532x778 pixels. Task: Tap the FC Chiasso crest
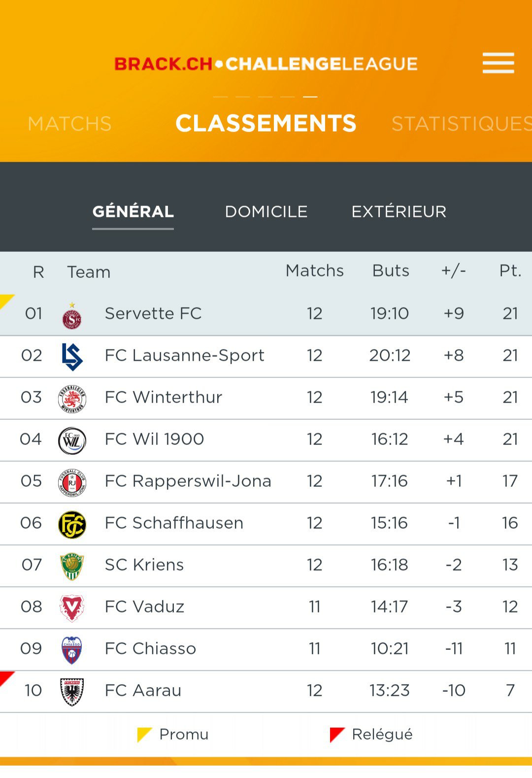pyautogui.click(x=72, y=650)
